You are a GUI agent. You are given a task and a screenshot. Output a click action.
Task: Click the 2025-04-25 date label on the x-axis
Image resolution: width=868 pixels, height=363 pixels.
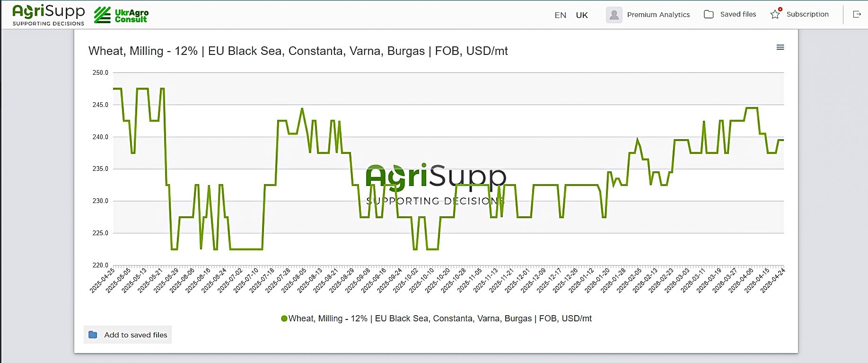point(103,280)
